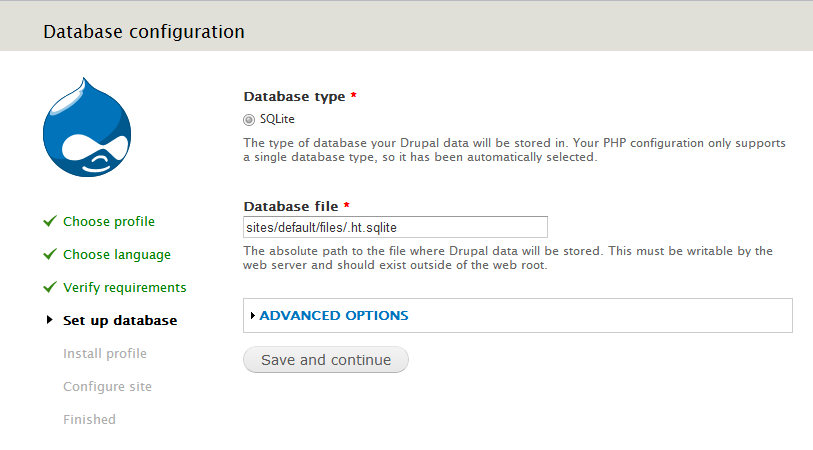813x450 pixels.
Task: Click the Database file field label
Action: (x=291, y=206)
